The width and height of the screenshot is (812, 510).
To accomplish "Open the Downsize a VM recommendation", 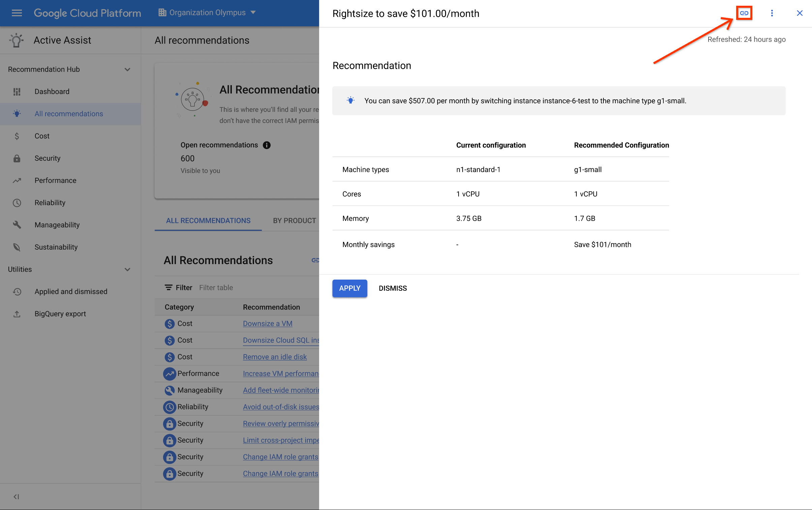I will pos(268,323).
